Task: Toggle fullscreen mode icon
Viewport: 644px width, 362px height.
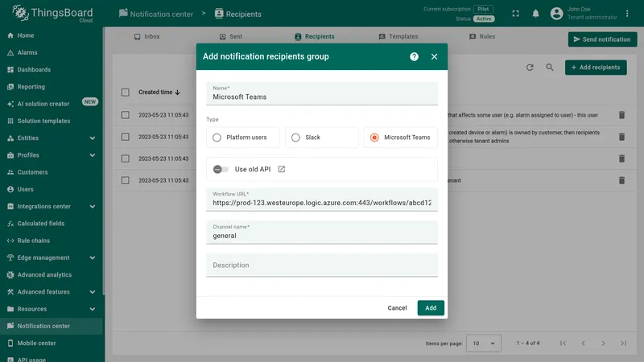Action: (515, 14)
